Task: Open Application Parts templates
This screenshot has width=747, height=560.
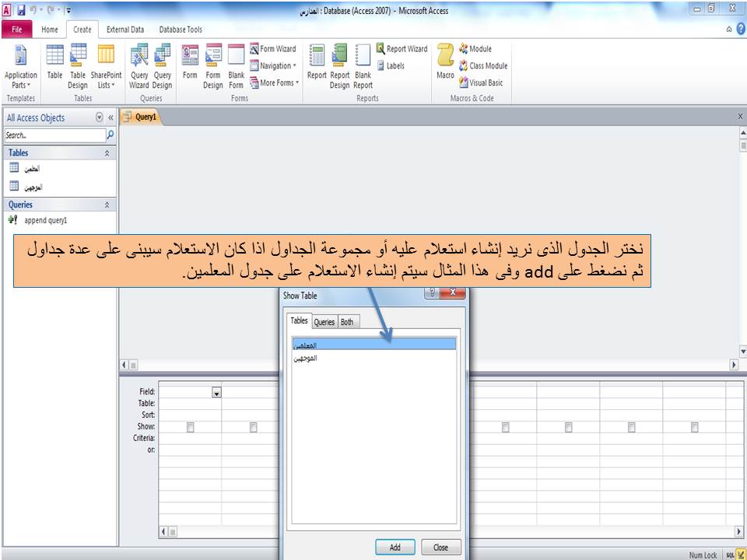Action: pyautogui.click(x=20, y=67)
